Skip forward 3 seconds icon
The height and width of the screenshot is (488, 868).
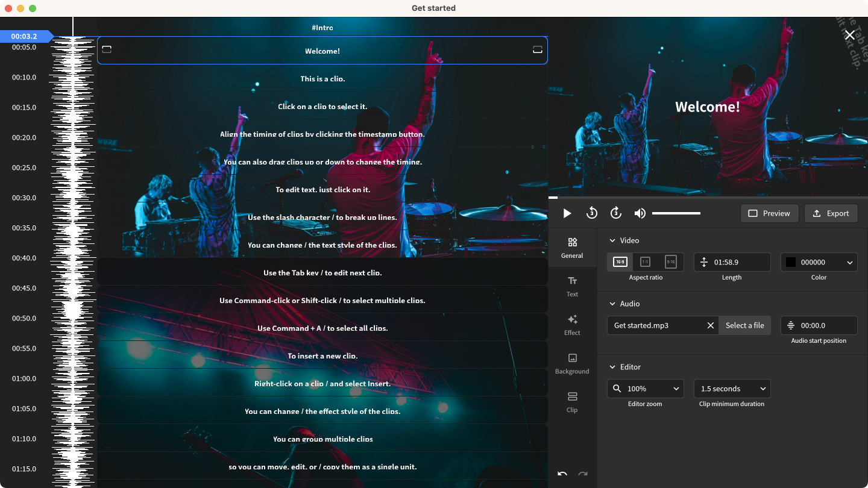pos(615,213)
